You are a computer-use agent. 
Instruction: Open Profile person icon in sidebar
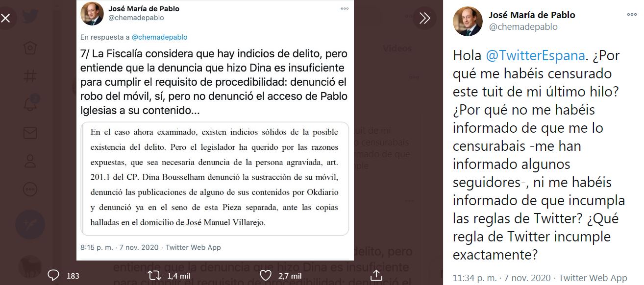coord(30,161)
